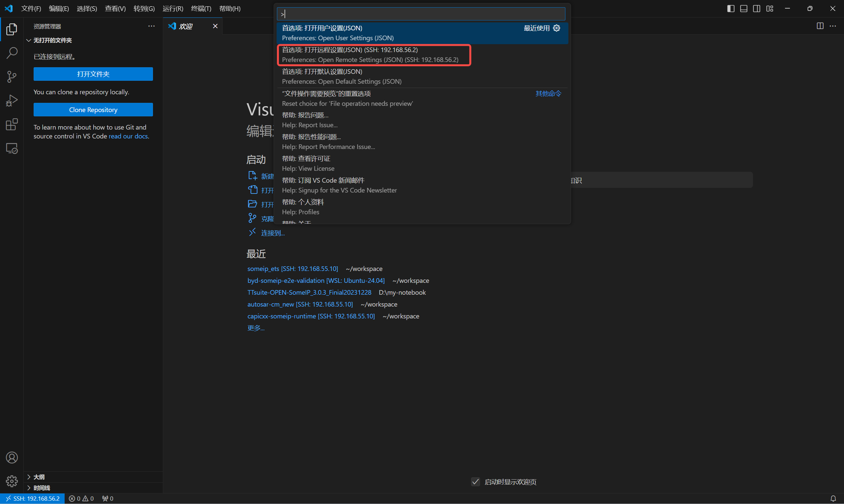Open Run and Debug view icon

12,101
